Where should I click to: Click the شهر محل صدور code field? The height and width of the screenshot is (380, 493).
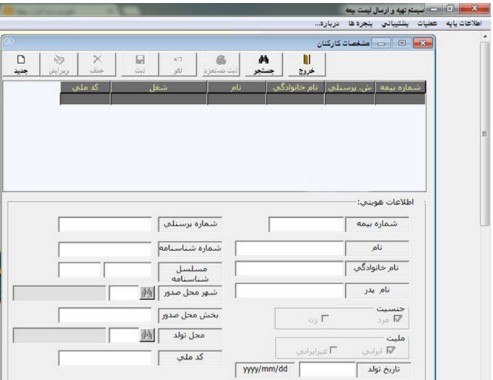[x=124, y=293]
